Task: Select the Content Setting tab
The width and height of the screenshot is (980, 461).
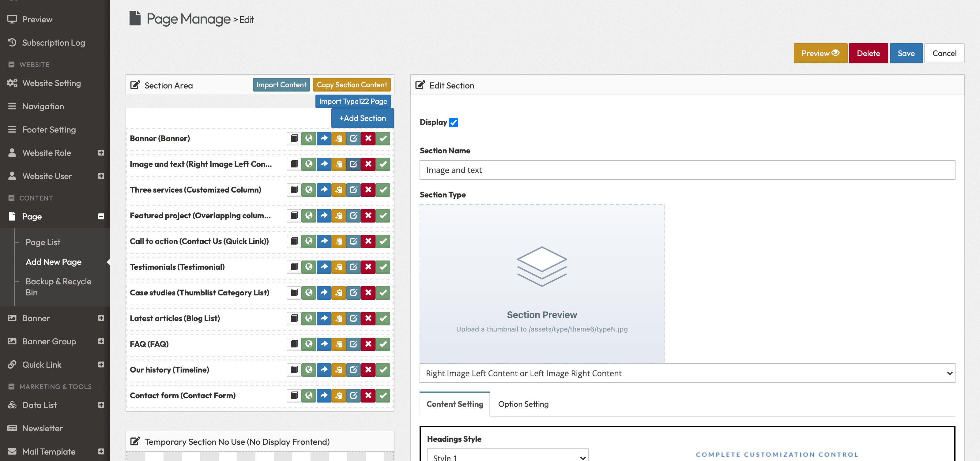Action: pos(454,404)
